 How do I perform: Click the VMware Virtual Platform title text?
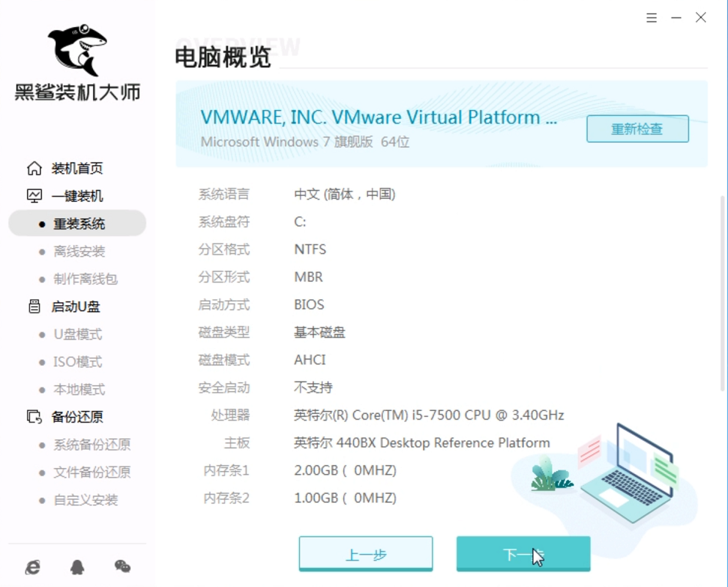[379, 117]
